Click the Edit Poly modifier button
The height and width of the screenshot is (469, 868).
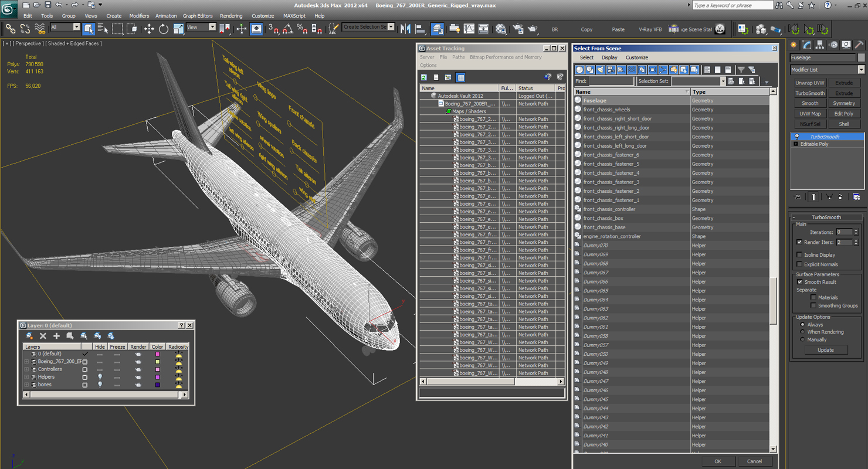[x=844, y=114]
